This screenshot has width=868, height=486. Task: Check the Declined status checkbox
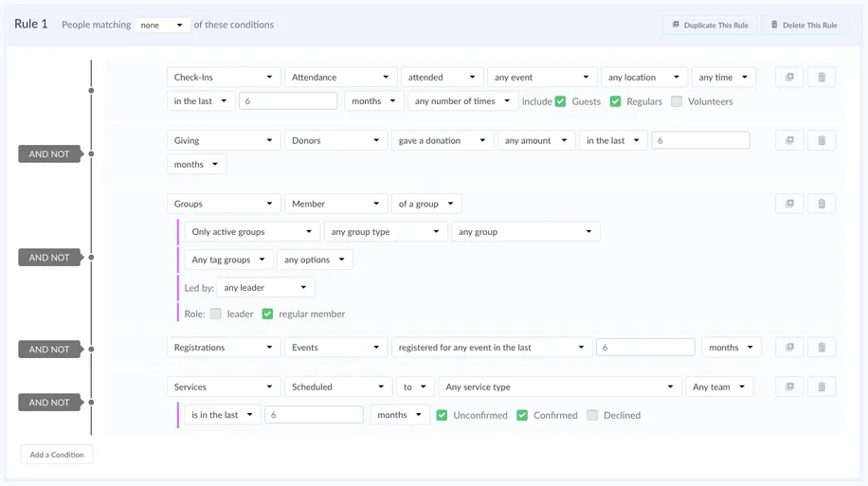pos(592,415)
